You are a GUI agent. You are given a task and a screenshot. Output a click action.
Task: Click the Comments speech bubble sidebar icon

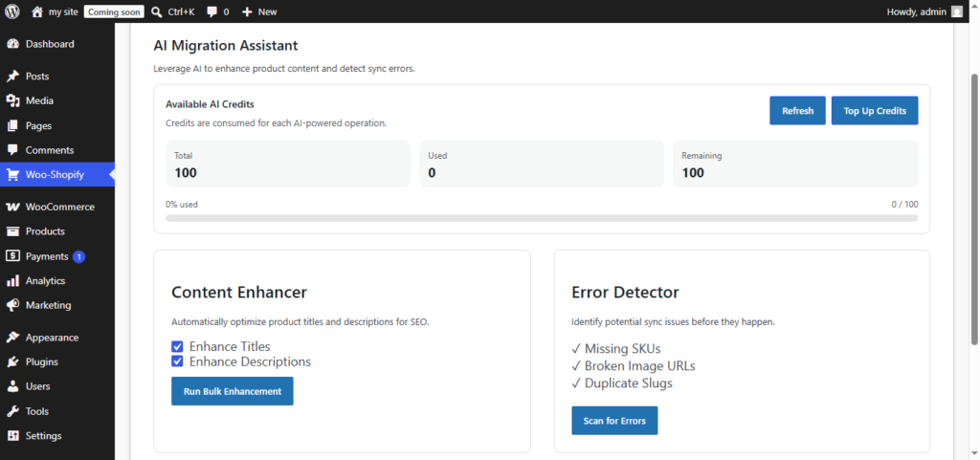click(x=12, y=150)
